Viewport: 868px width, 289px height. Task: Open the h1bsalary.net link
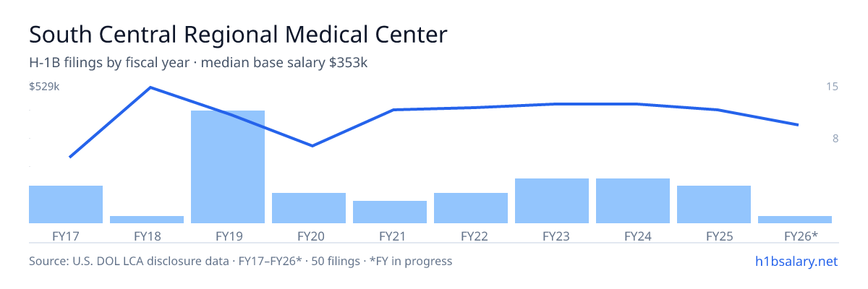tap(796, 261)
